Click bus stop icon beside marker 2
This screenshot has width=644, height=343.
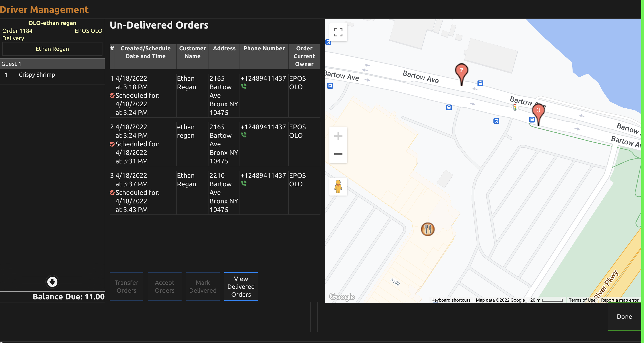(x=480, y=83)
